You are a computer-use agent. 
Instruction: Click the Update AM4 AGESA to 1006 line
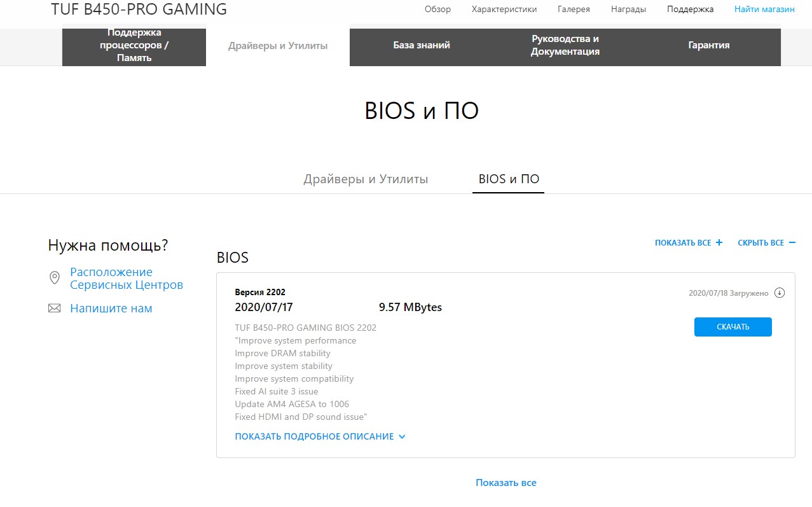[292, 404]
